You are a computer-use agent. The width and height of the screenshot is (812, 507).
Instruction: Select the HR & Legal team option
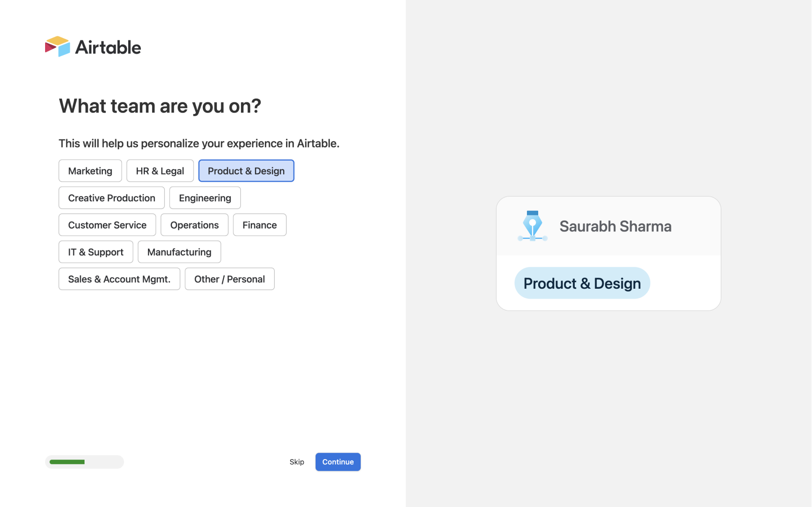(160, 170)
